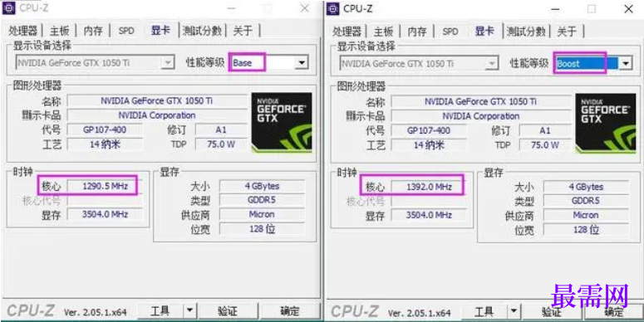Select SPD tab in right CPU-Z window
644x322 pixels.
pos(450,32)
